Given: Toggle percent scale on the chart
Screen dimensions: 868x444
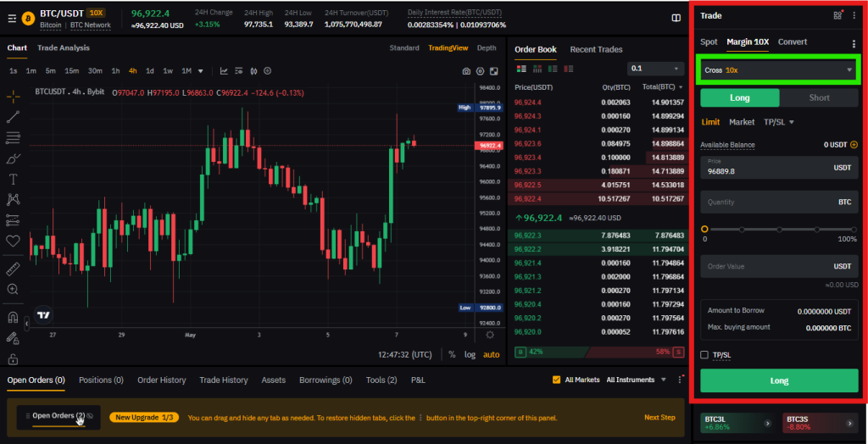Looking at the screenshot, I should pos(452,354).
